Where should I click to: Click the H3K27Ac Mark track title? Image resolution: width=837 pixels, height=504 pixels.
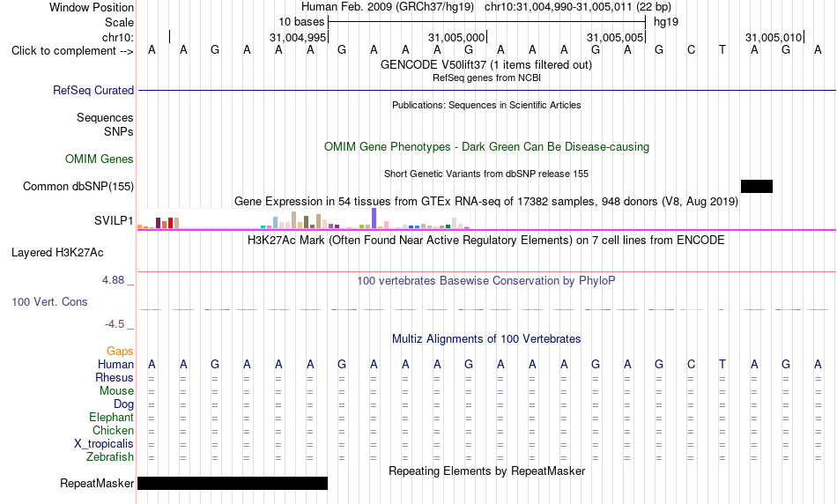click(486, 241)
